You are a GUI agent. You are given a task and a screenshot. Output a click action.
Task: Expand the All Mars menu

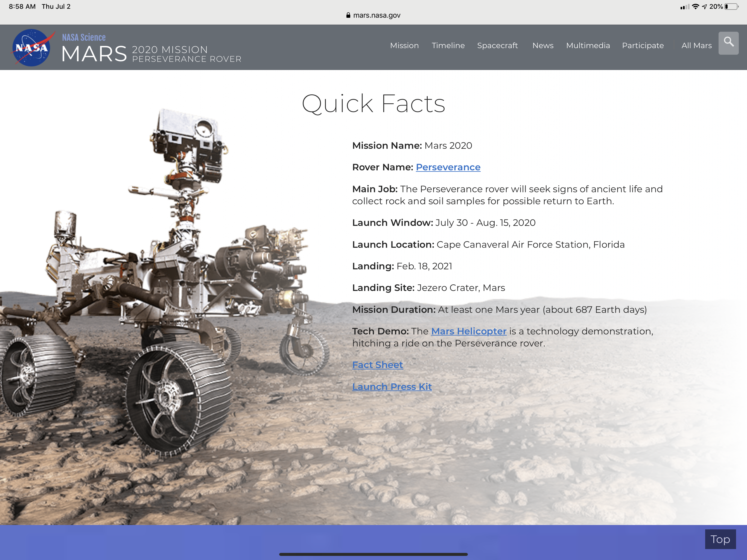point(696,46)
